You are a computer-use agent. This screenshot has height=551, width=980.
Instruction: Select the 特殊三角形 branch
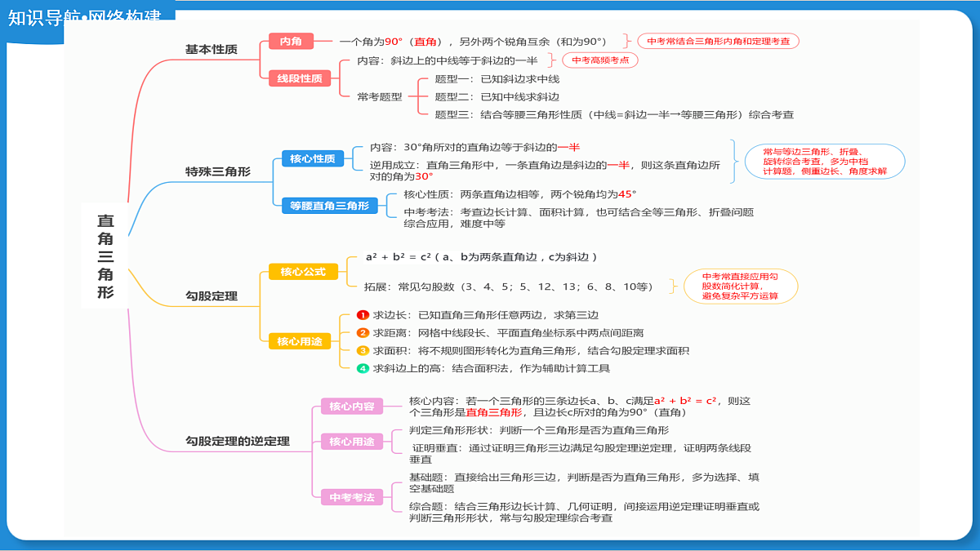(217, 171)
